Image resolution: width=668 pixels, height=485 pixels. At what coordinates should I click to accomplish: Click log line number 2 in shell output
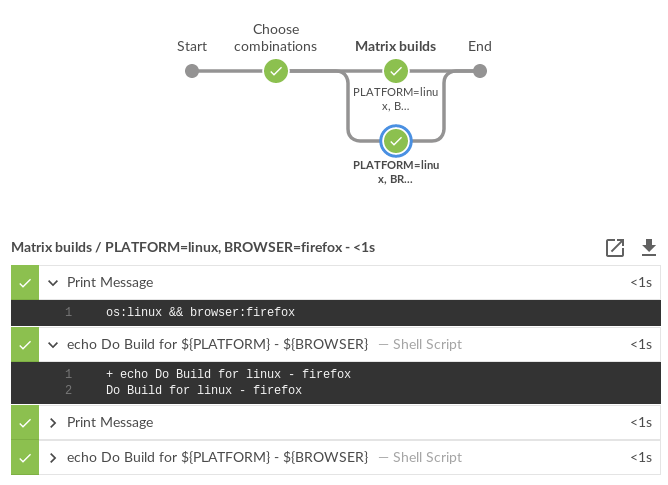[68, 391]
